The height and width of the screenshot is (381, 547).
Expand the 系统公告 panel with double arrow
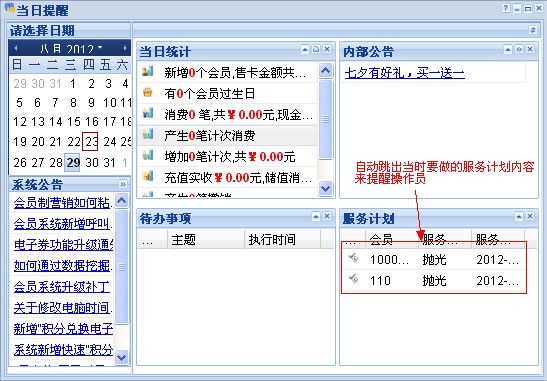point(123,184)
